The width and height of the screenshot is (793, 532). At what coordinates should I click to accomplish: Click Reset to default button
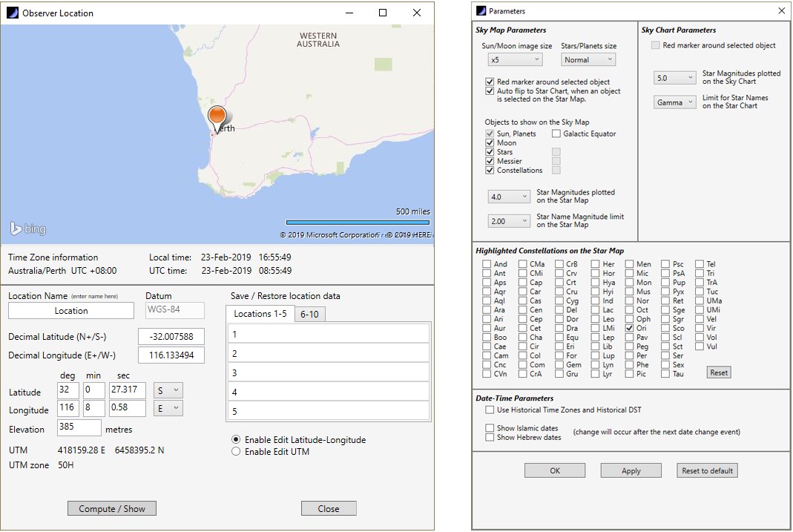coord(707,470)
